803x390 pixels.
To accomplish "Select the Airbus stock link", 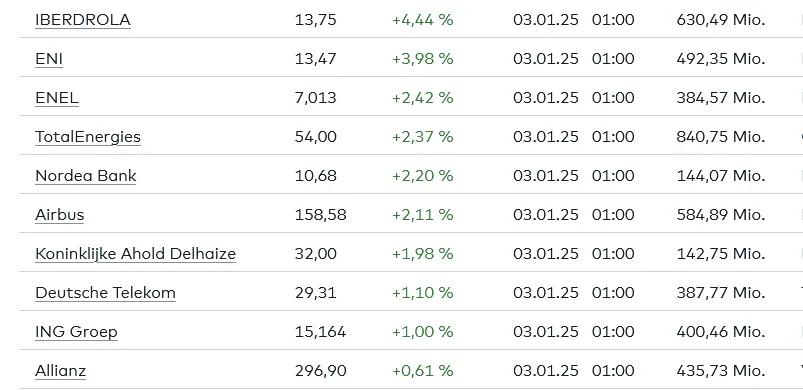I will 59,214.
